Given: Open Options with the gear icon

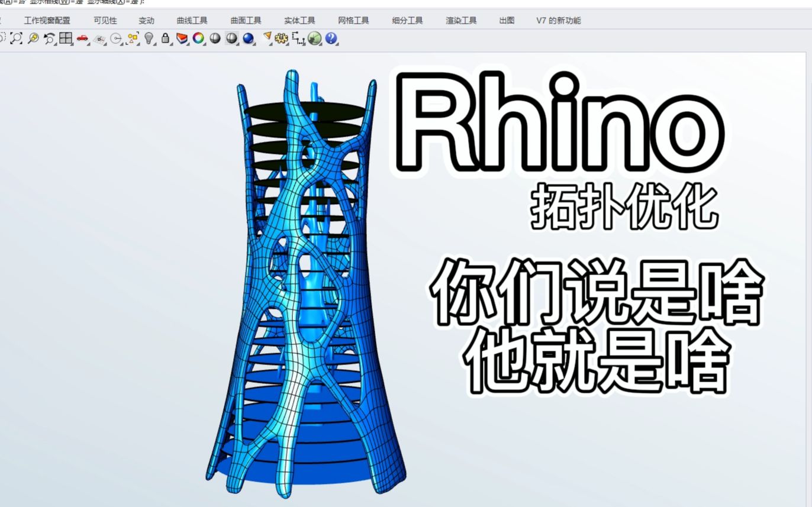Looking at the screenshot, I should 281,38.
